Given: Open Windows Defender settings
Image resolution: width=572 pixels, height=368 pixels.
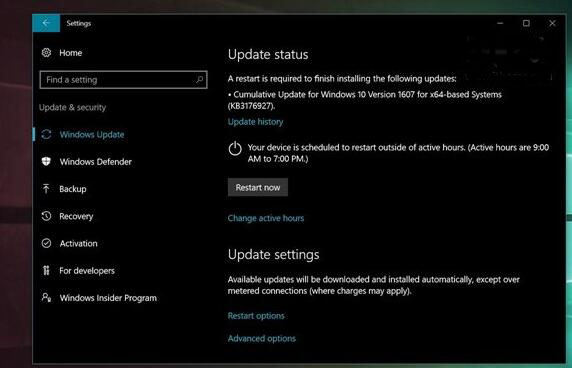Looking at the screenshot, I should (x=96, y=162).
